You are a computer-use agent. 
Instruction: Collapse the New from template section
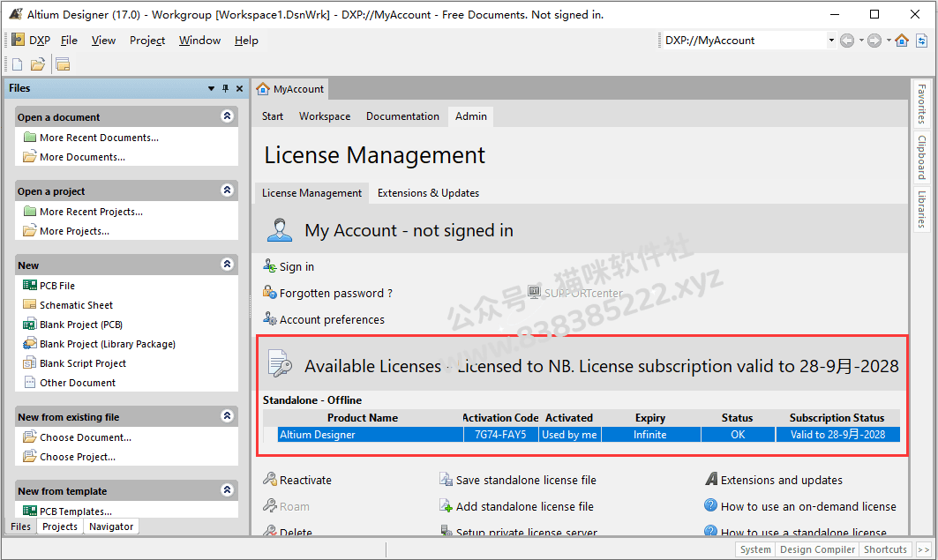point(227,490)
